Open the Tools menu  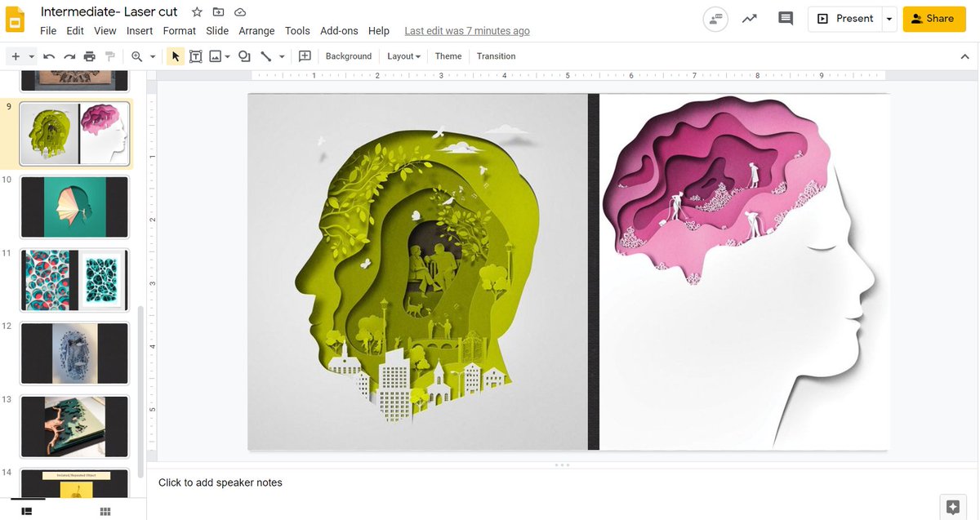[x=297, y=31]
